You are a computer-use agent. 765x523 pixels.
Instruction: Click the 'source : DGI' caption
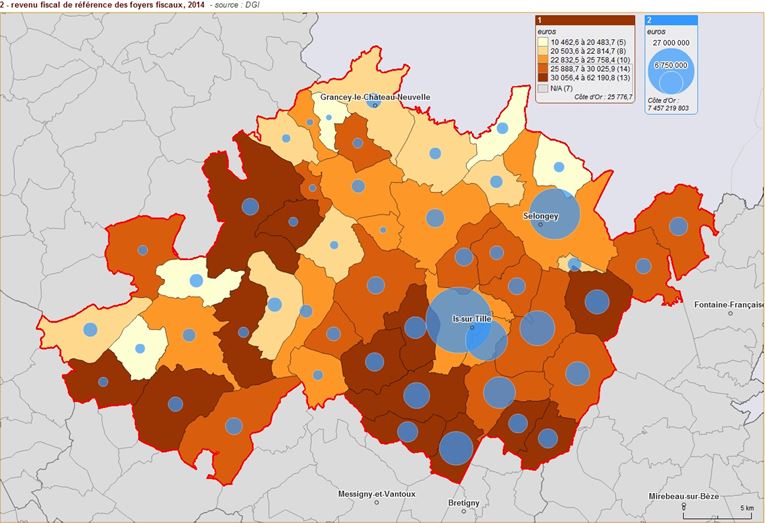[236, 5]
